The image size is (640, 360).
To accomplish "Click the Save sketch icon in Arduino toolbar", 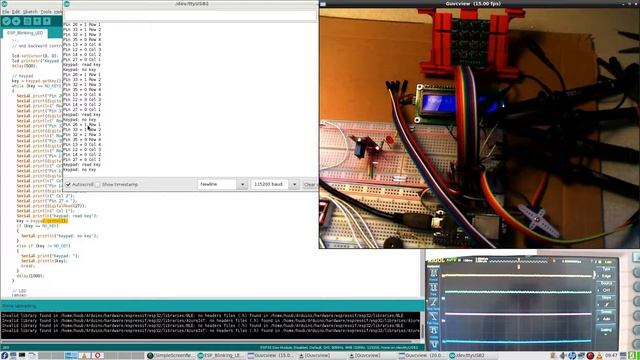I will click(x=47, y=21).
